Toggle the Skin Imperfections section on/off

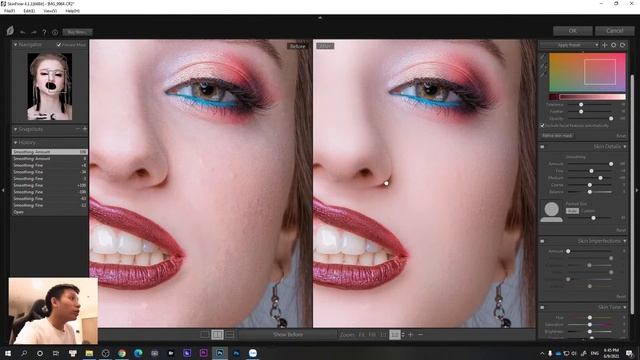click(x=542, y=241)
